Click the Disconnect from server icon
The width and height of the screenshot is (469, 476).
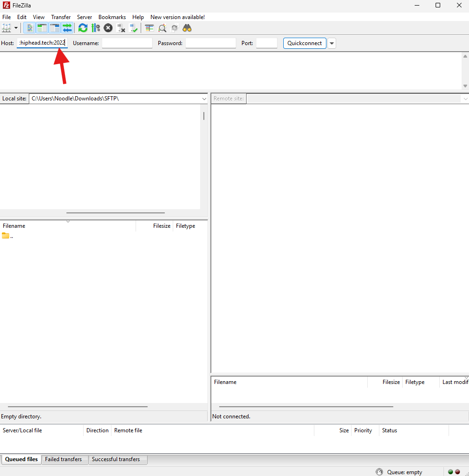coord(121,28)
